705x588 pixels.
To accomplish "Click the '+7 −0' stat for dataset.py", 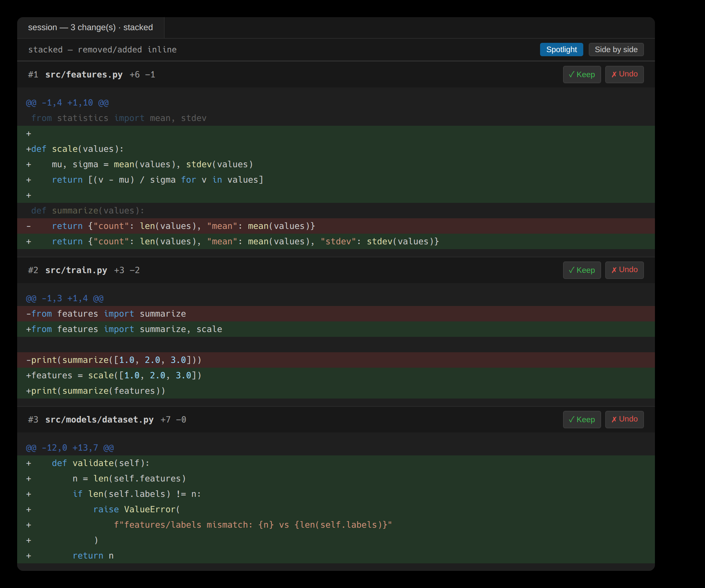I will (174, 420).
